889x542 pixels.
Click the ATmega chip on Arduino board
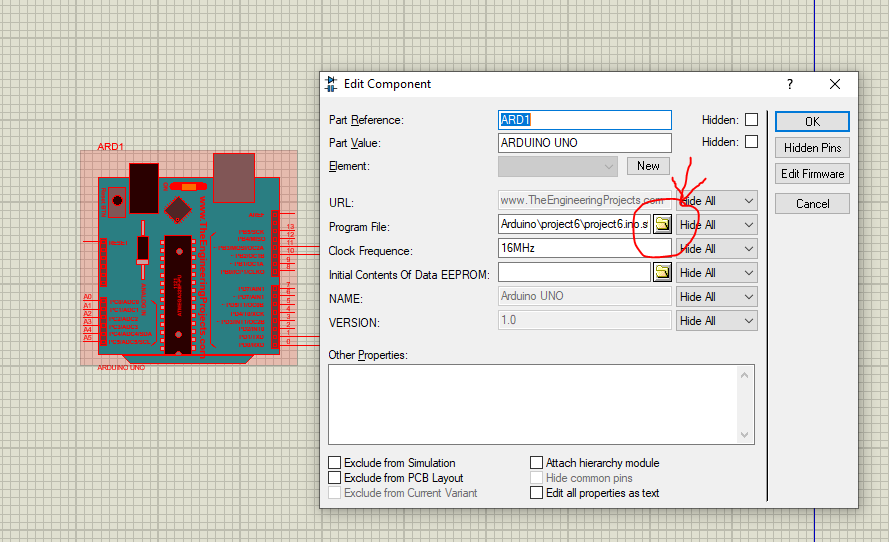tap(178, 294)
